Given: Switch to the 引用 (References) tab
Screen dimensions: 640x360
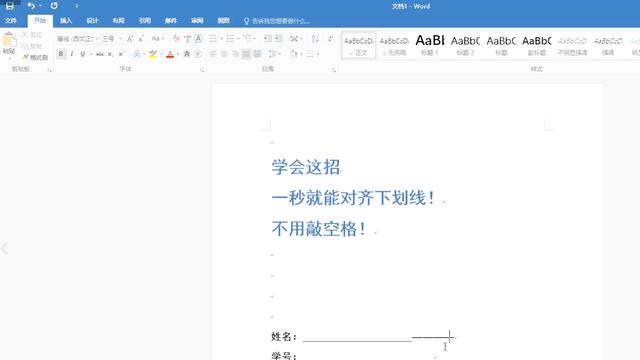Looking at the screenshot, I should [144, 20].
